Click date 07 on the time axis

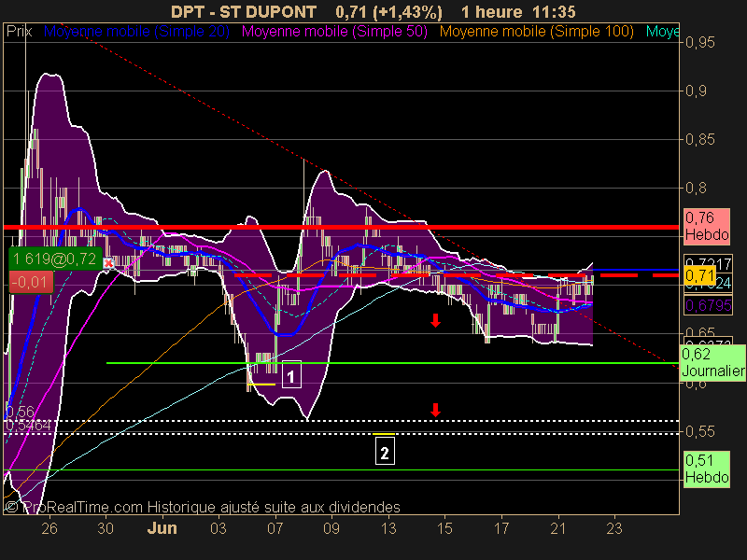click(275, 528)
